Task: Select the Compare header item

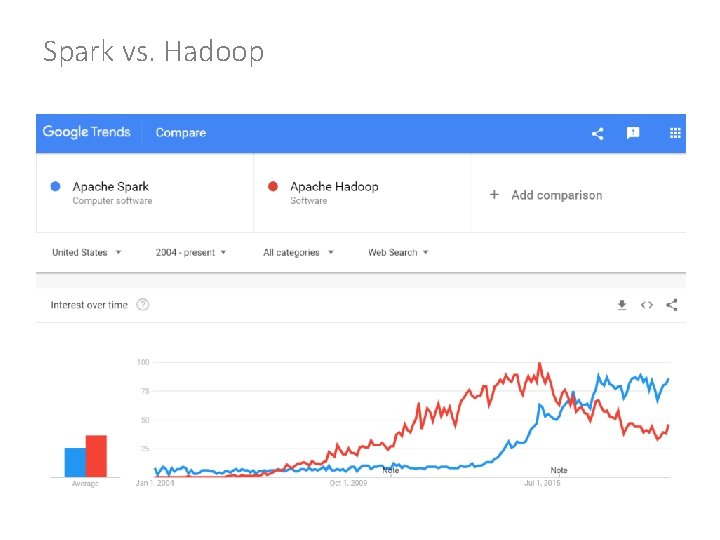Action: tap(181, 132)
